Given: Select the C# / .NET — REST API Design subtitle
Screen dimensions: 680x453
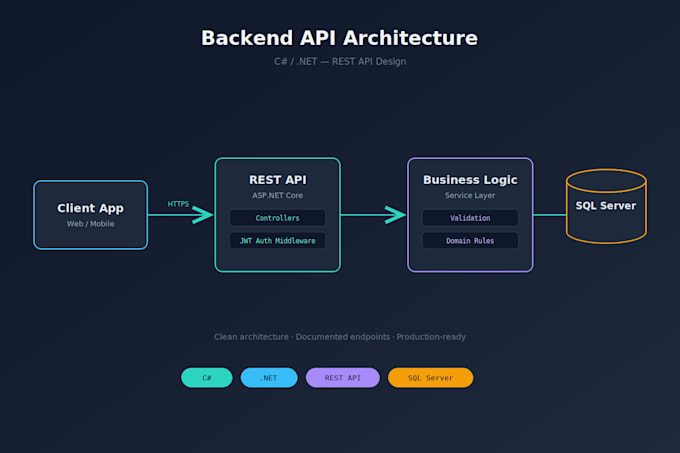Looking at the screenshot, I should coord(340,62).
